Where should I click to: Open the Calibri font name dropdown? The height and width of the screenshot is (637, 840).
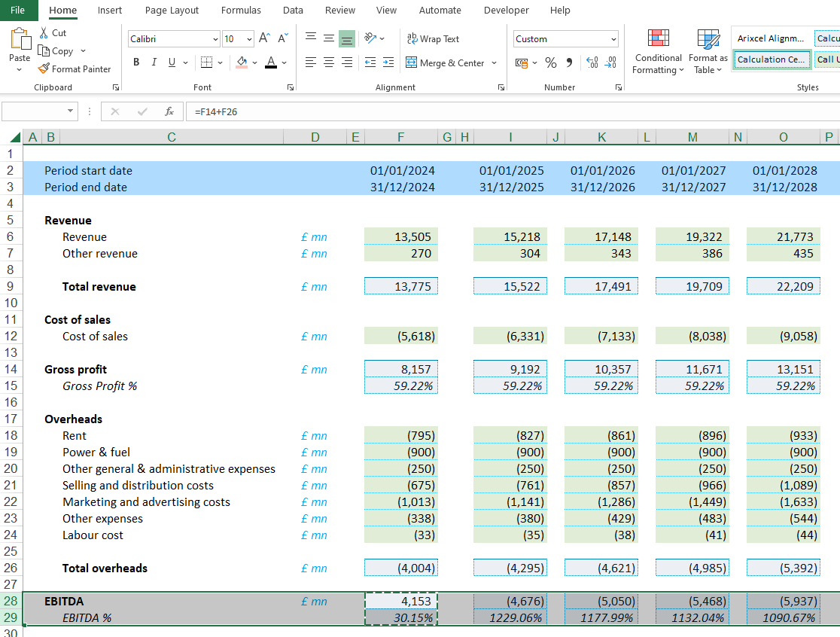[216, 39]
